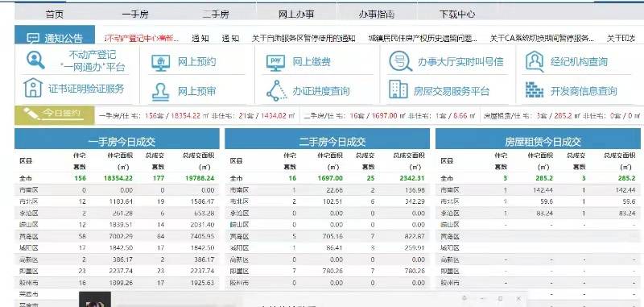Open the 城镇居民住房产权历史遗留问题 notice
The image size is (644, 307).
click(x=423, y=39)
